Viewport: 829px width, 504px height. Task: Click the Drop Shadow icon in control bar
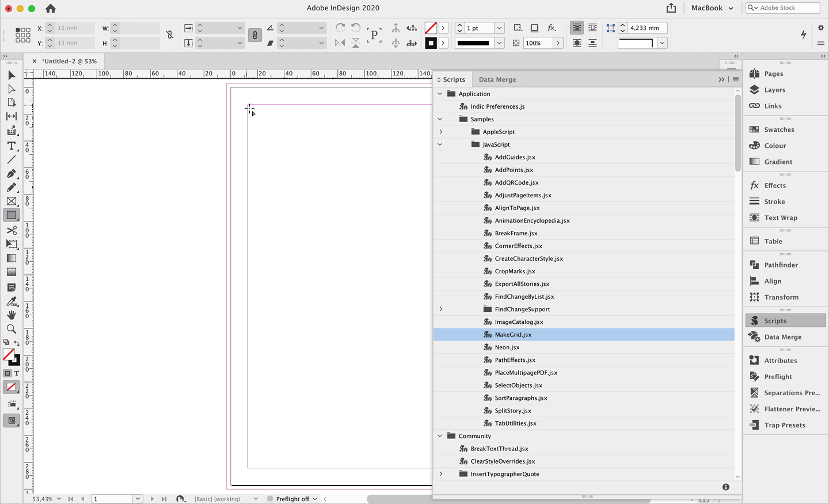tap(535, 28)
